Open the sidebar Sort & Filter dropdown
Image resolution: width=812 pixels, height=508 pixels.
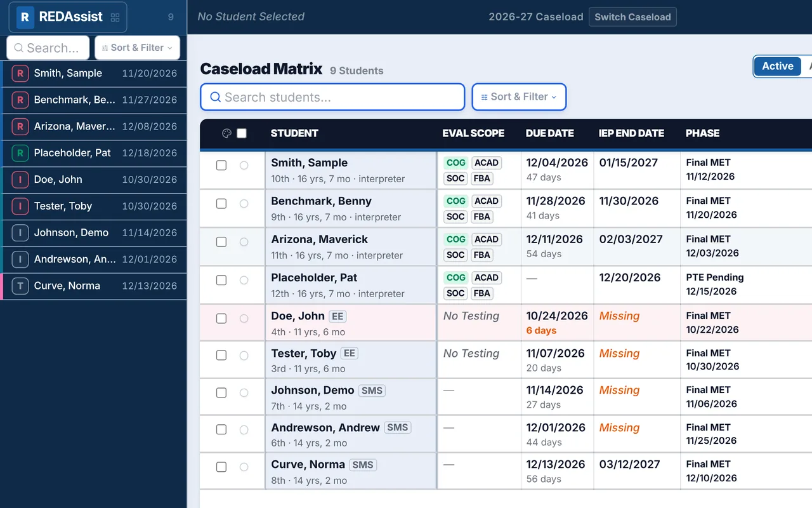(137, 48)
